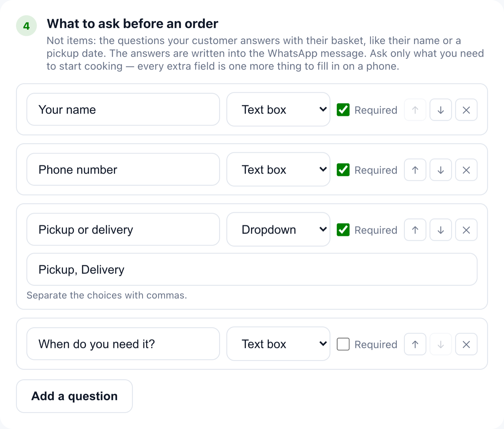The width and height of the screenshot is (504, 429).
Task: Edit the 'Your name' question field
Action: click(123, 110)
